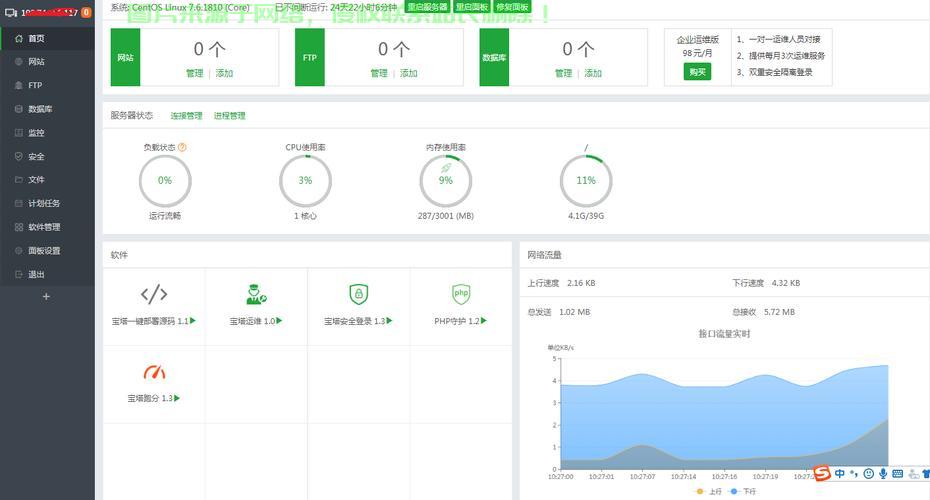The width and height of the screenshot is (930, 500).
Task: Click the 重启服务器 button
Action: [427, 7]
